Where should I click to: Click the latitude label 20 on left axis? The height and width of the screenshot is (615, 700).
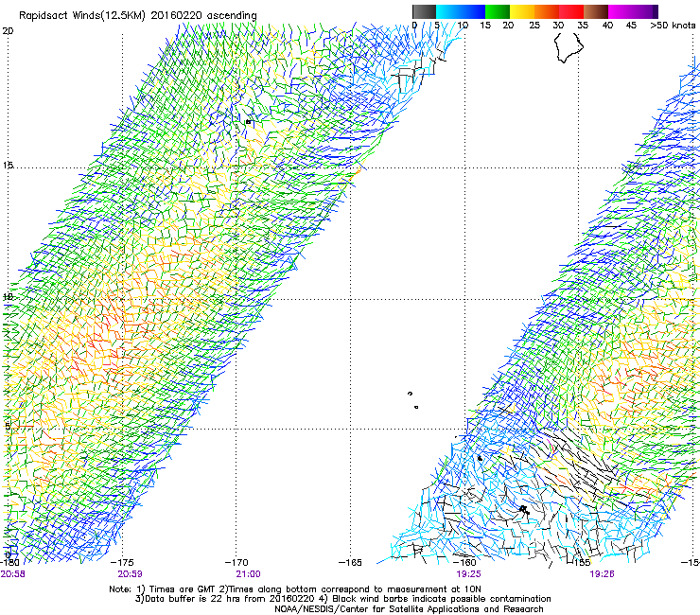tap(8, 31)
